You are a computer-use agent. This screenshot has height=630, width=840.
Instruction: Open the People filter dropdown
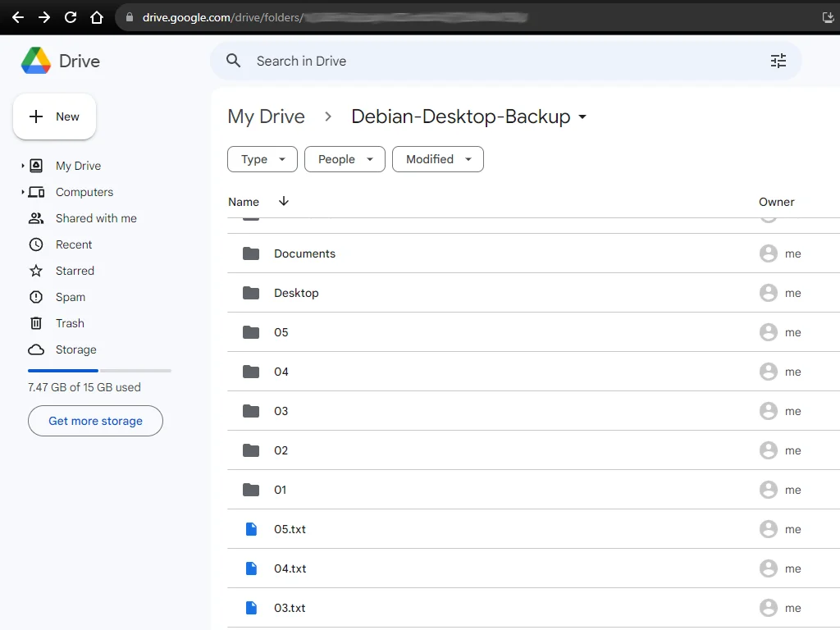point(345,159)
